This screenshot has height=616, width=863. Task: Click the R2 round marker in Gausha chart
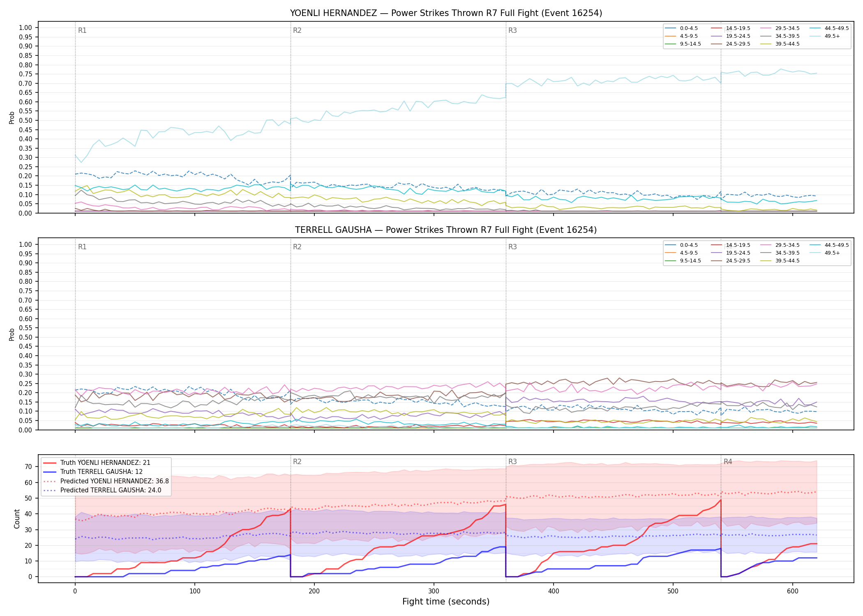297,247
